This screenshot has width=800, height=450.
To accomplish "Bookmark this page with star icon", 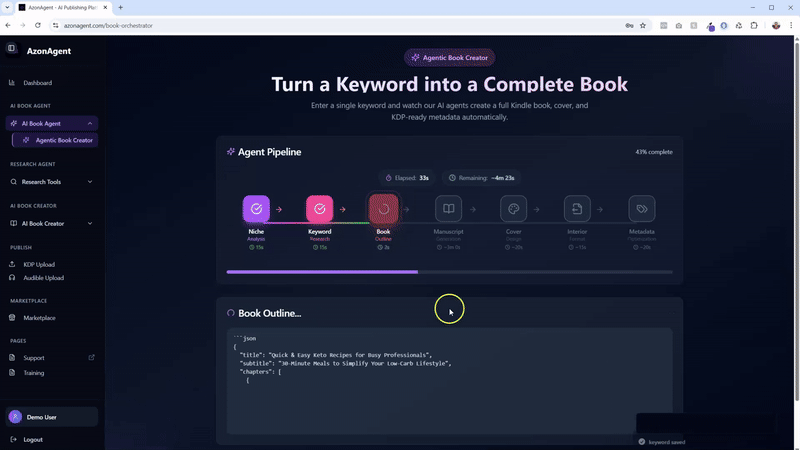I will tap(642, 25).
